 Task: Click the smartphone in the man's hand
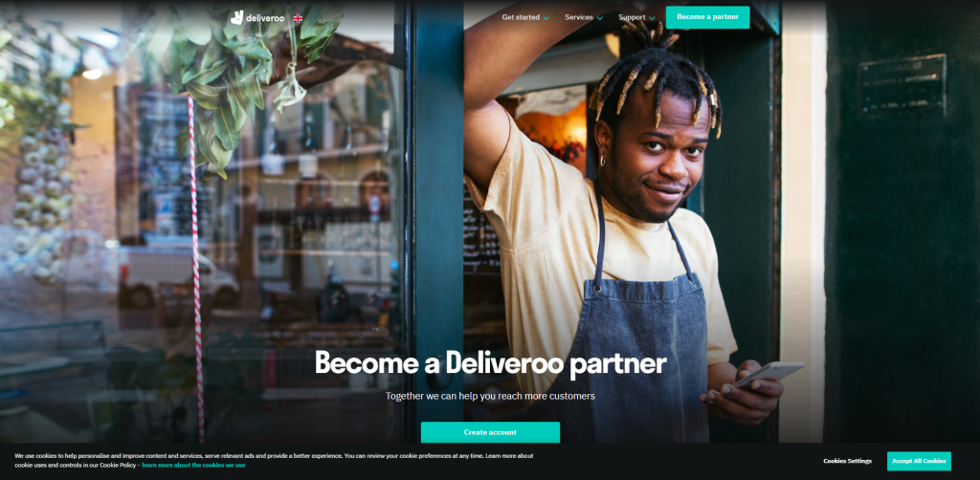pos(768,373)
